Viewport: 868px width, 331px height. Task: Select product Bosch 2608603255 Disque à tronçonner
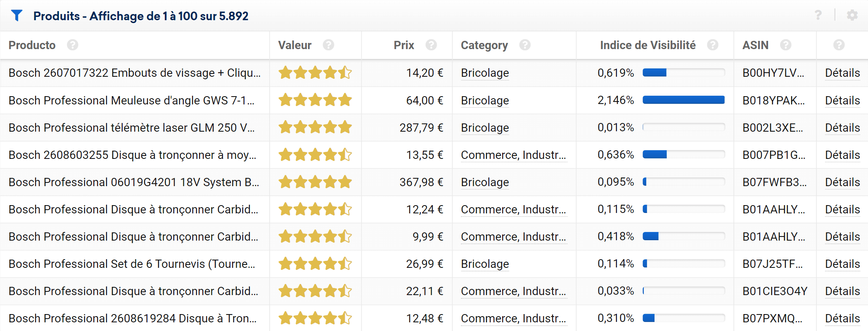(x=133, y=155)
